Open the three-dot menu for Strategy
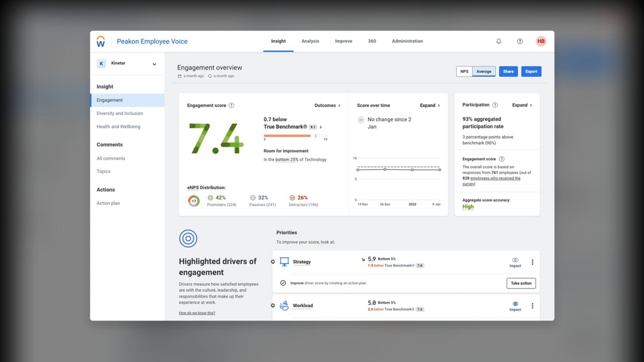This screenshot has height=362, width=644. [532, 262]
